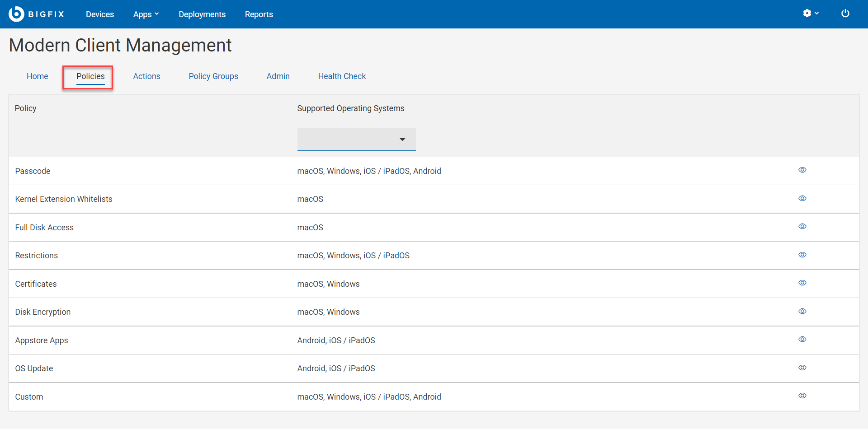
Task: Click eye icon for Kernel Extension Whitelists
Action: coord(802,199)
